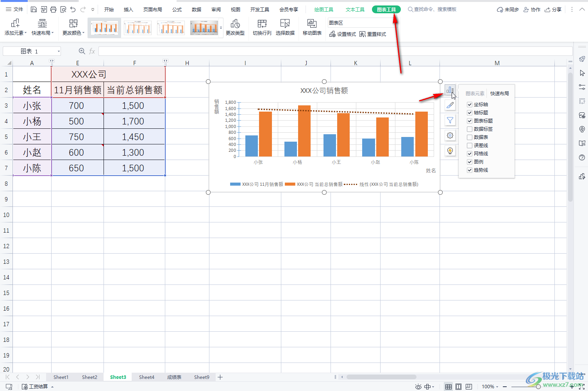This screenshot has width=588, height=391.
Task: Click the chart elements button beside chart
Action: coord(450,90)
